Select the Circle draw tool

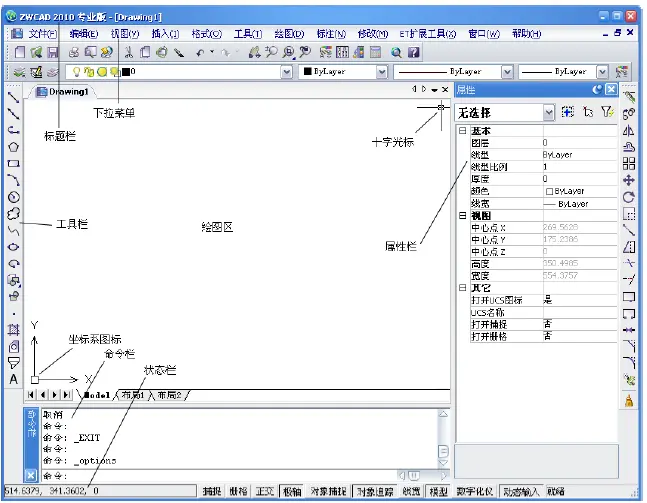[13, 197]
